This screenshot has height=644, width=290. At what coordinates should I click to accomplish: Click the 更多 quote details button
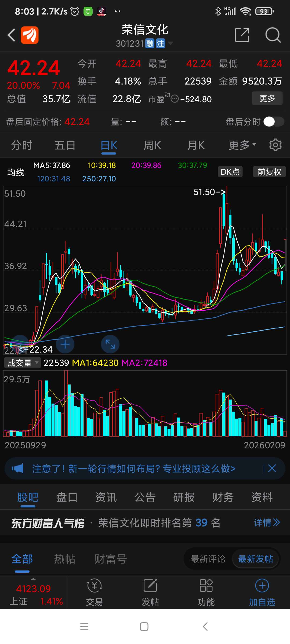(267, 98)
